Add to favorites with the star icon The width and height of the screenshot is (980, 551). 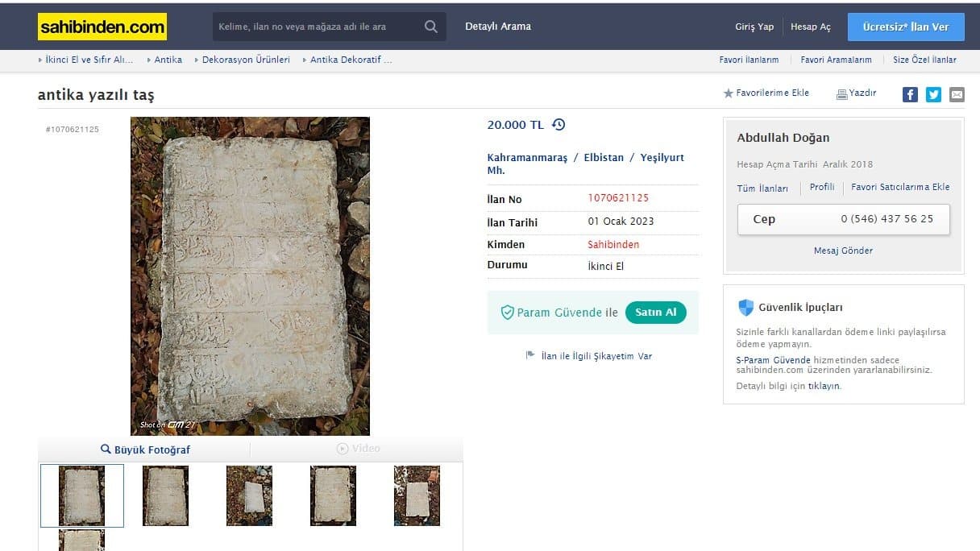[x=729, y=93]
